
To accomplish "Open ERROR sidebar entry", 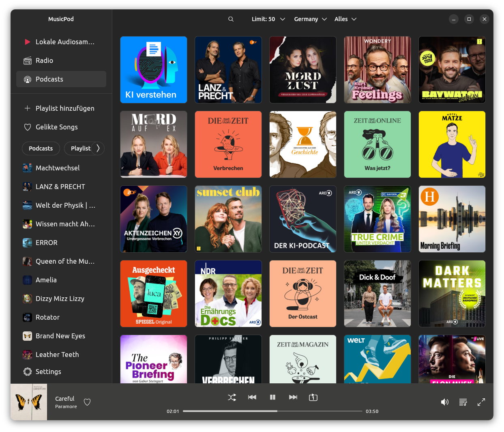I will pos(61,243).
